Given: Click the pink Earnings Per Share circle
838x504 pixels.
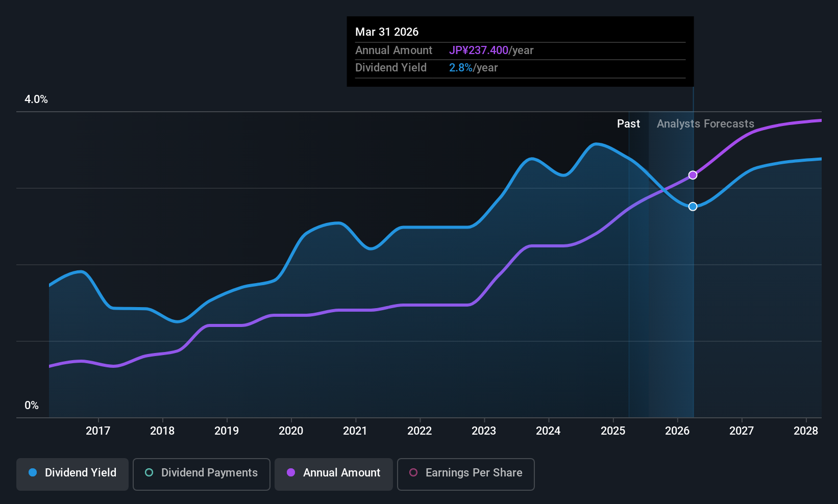Looking at the screenshot, I should [413, 473].
